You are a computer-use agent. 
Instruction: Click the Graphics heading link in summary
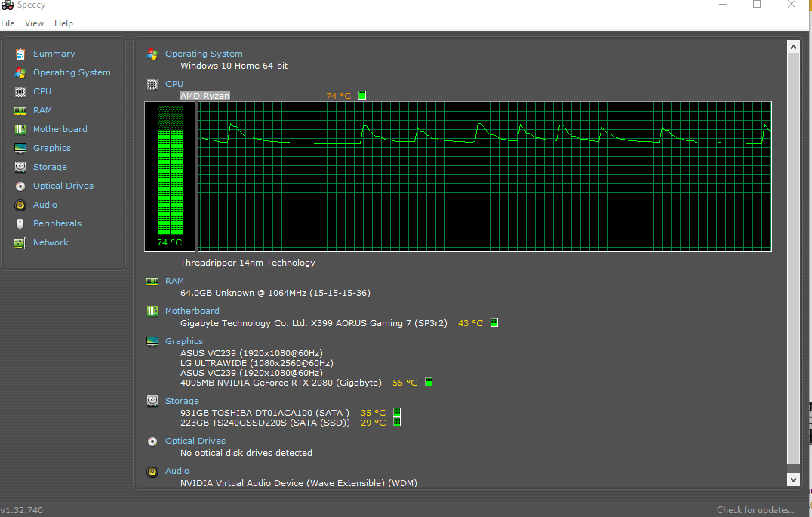[184, 341]
